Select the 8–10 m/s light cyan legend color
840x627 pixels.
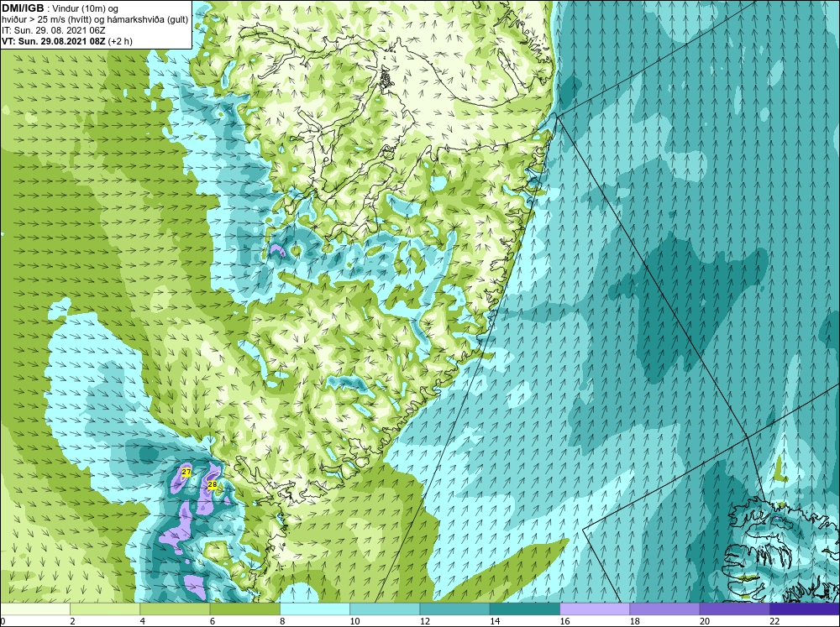[x=315, y=609]
